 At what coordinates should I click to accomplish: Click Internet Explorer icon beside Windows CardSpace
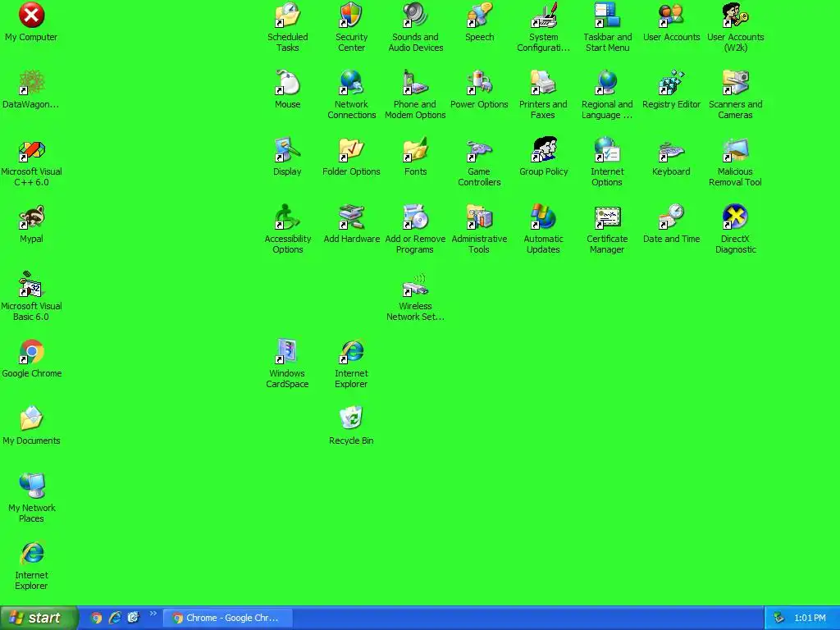pos(351,352)
